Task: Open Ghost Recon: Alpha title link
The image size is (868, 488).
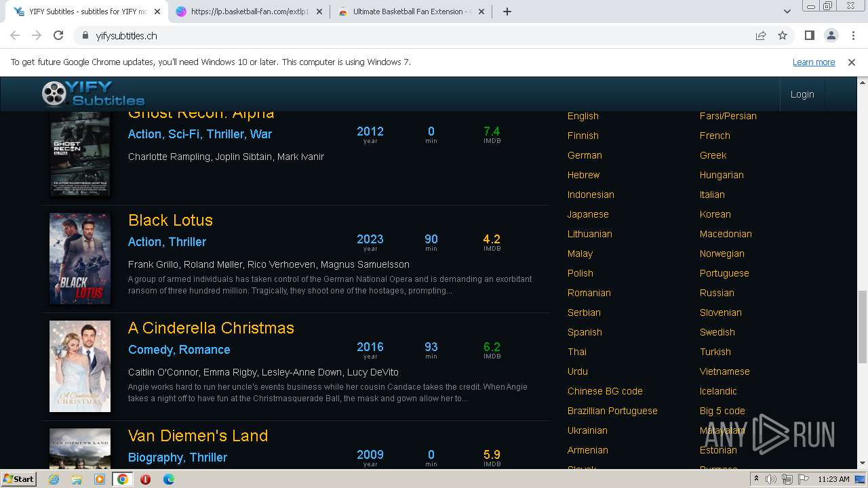Action: click(x=201, y=115)
